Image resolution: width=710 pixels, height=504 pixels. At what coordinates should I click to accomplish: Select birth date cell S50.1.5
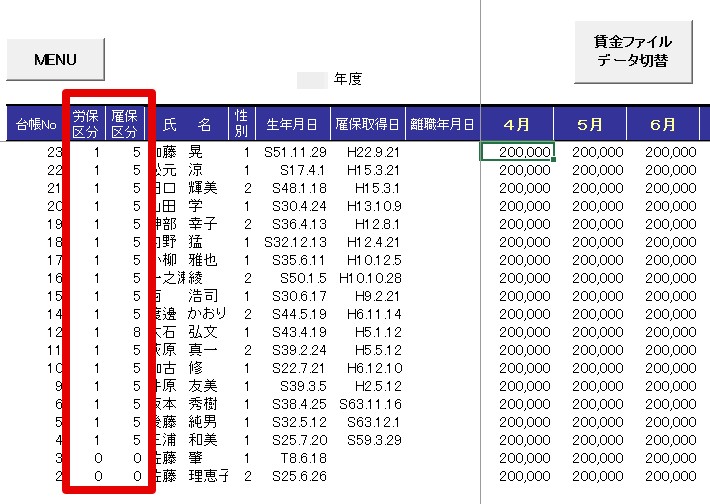302,278
